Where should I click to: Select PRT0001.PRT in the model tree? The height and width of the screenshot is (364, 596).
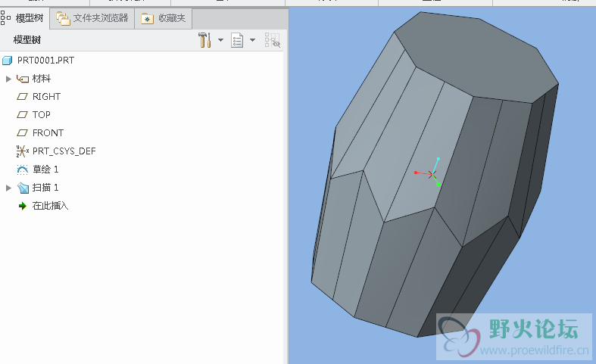45,61
